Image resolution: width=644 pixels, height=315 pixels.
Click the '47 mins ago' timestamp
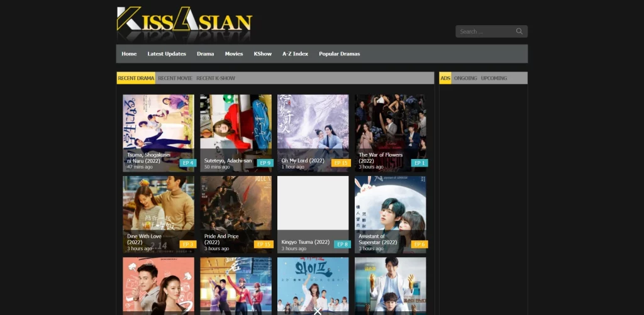(140, 167)
